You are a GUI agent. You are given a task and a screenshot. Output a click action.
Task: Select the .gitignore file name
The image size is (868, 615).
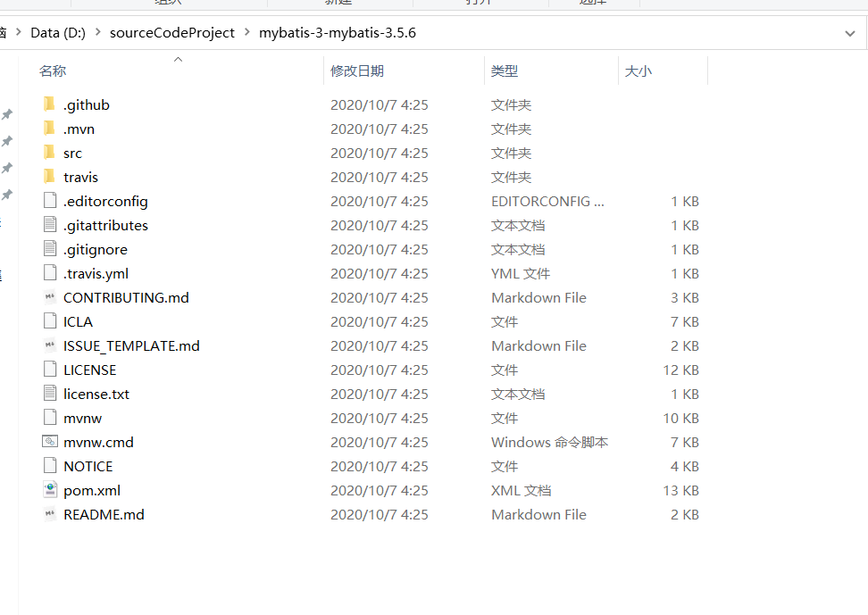[x=96, y=250]
